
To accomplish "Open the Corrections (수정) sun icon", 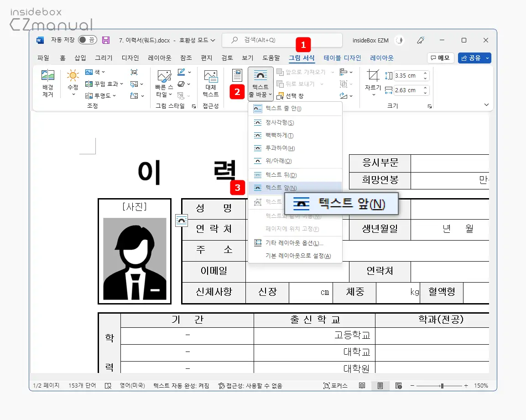I will pyautogui.click(x=73, y=75).
